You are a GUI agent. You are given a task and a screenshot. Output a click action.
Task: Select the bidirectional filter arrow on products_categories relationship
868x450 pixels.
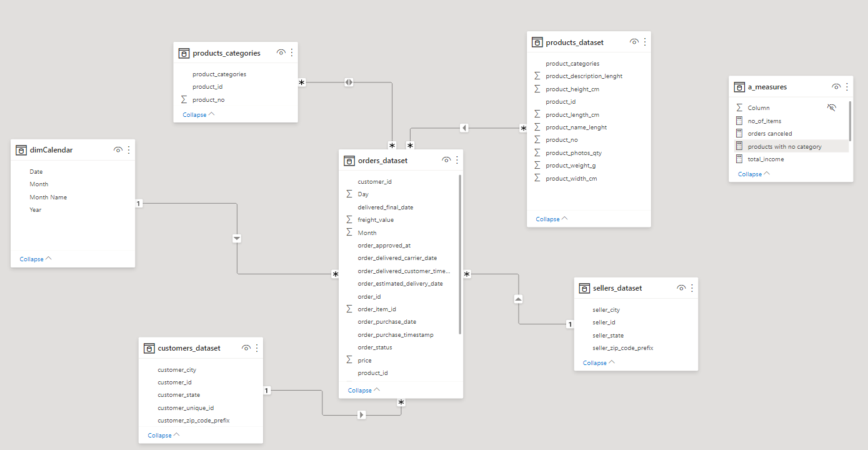pyautogui.click(x=349, y=82)
